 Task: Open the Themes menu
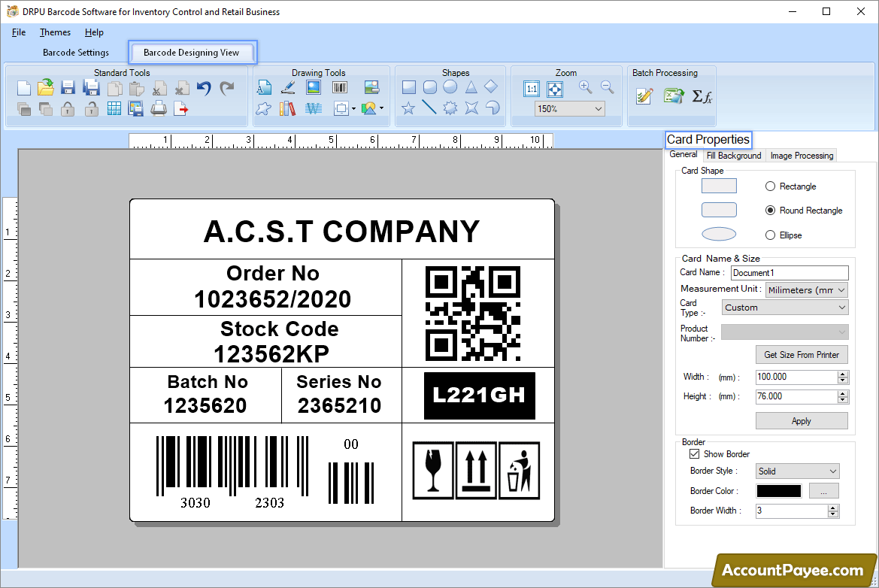coord(55,32)
